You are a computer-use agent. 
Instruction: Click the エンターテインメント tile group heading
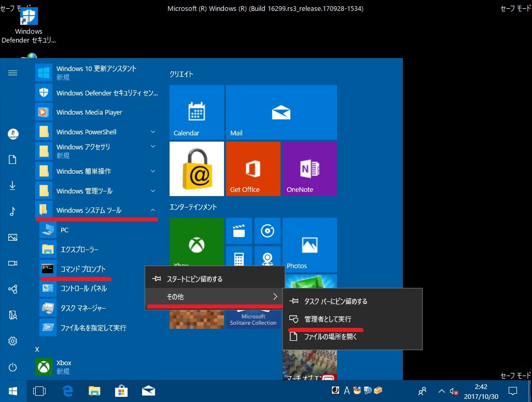[193, 207]
